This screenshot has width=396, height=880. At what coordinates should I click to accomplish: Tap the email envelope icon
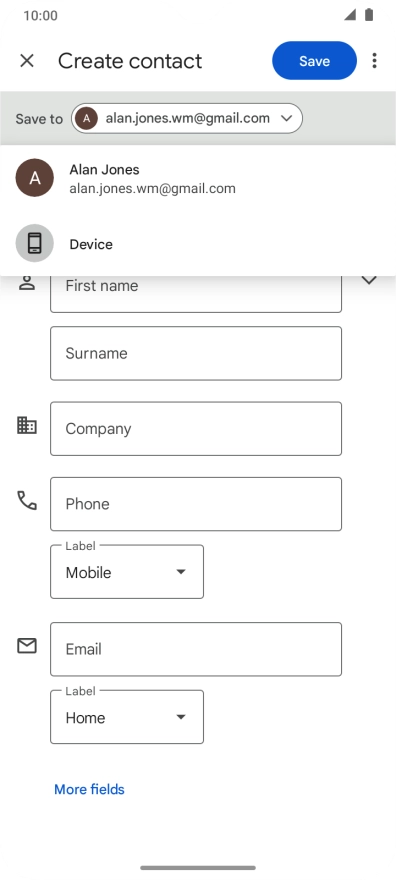[x=27, y=646]
